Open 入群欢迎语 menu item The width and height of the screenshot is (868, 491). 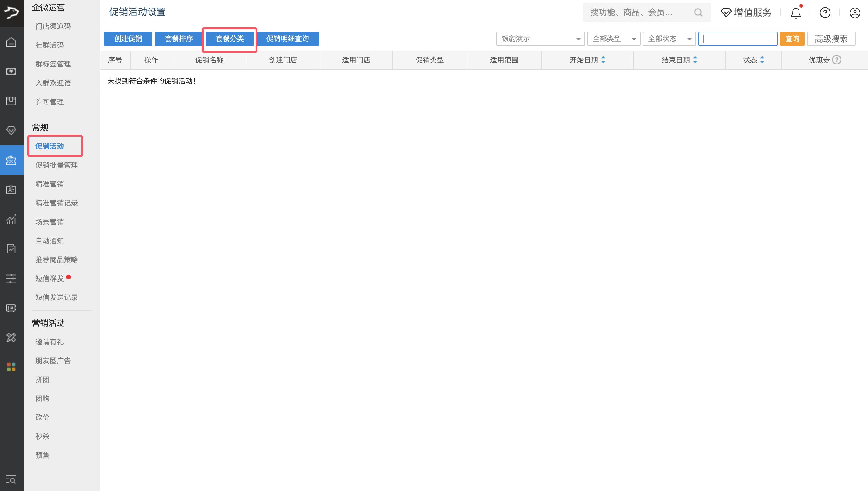pos(53,83)
